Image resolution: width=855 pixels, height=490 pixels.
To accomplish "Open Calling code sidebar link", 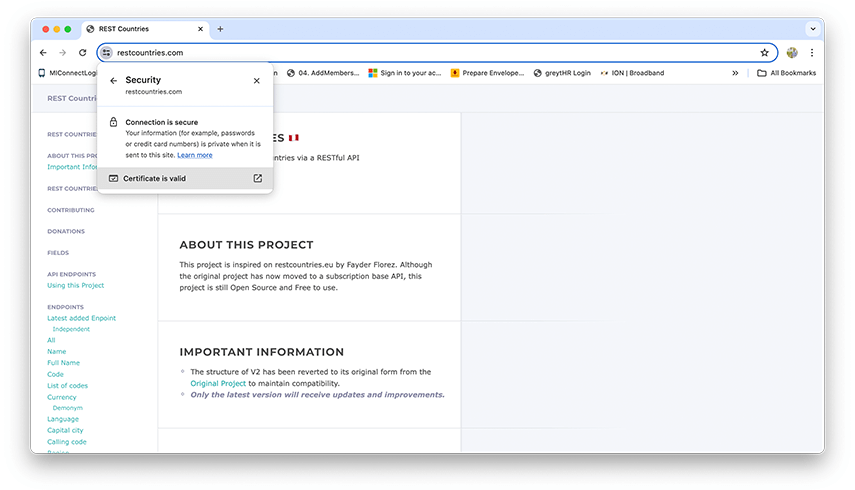I will click(67, 442).
